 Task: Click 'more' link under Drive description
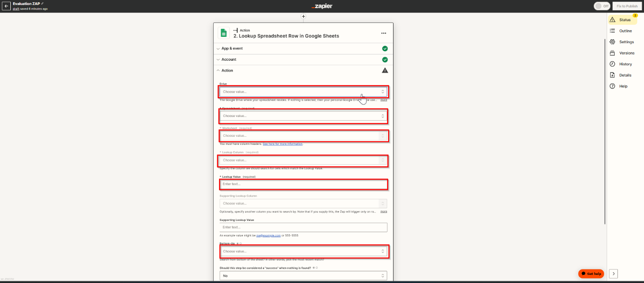384,100
